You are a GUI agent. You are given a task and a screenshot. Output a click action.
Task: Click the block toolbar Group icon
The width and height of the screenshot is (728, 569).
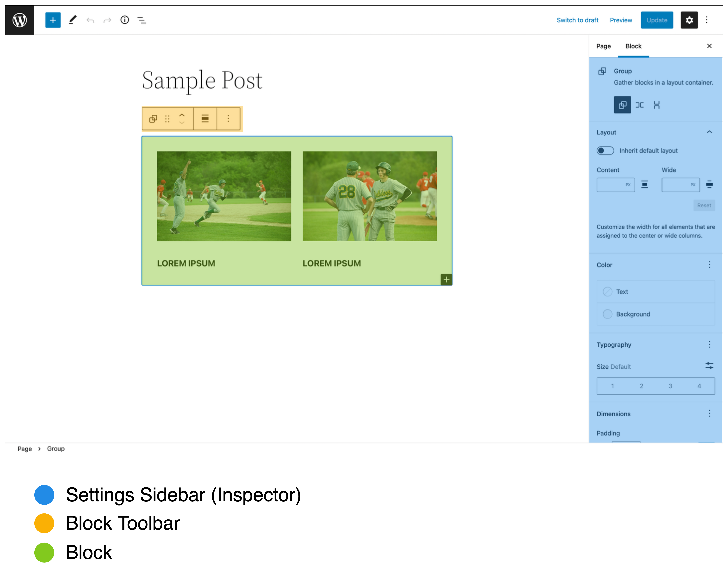153,119
